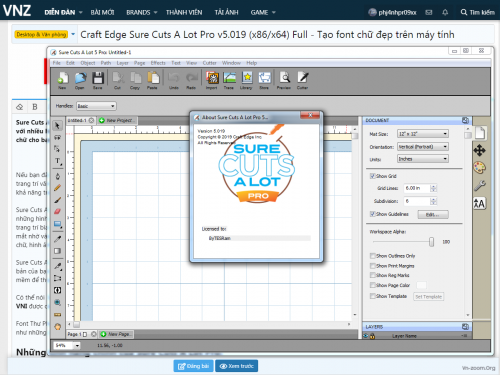Adjust the Workspace Alpha slider handle
500x375 pixels.
click(x=431, y=242)
